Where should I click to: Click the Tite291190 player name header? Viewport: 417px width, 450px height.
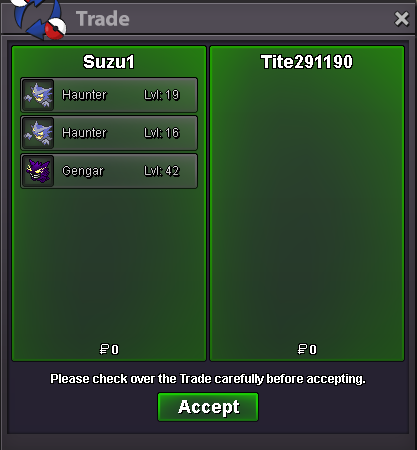(x=307, y=62)
